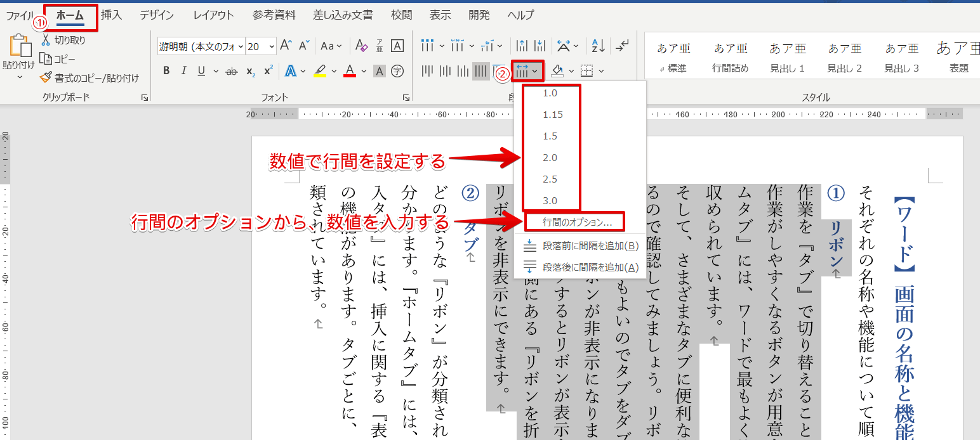Clear all formatting with eraser icon
This screenshot has height=440, width=980.
[x=361, y=46]
